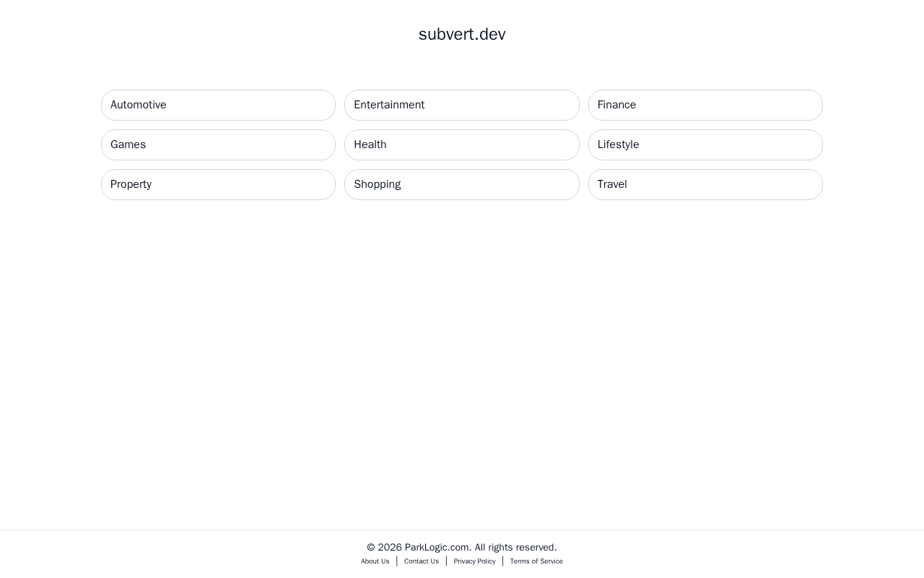The height and width of the screenshot is (578, 924).
Task: View the Property category
Action: click(x=218, y=184)
